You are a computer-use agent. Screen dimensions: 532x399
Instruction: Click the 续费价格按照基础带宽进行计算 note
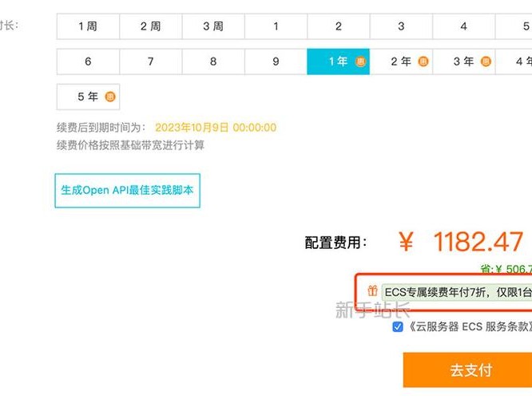coord(130,145)
